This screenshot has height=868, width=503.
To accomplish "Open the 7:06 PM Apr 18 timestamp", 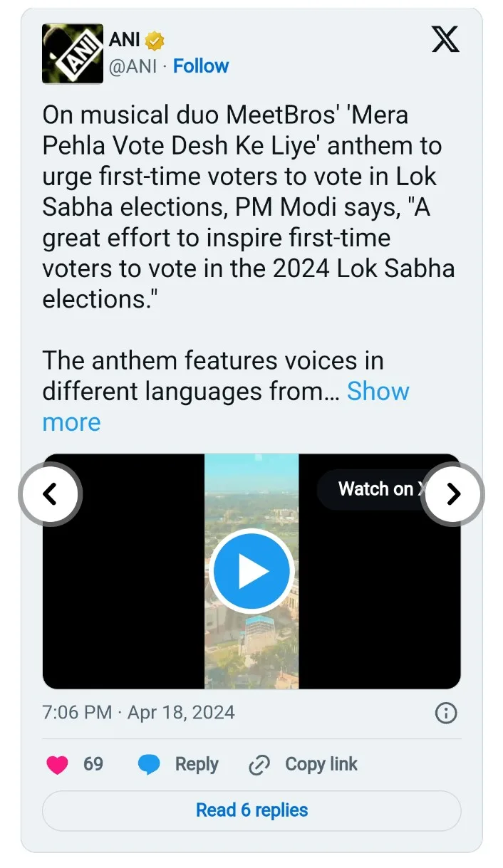I will click(x=138, y=713).
